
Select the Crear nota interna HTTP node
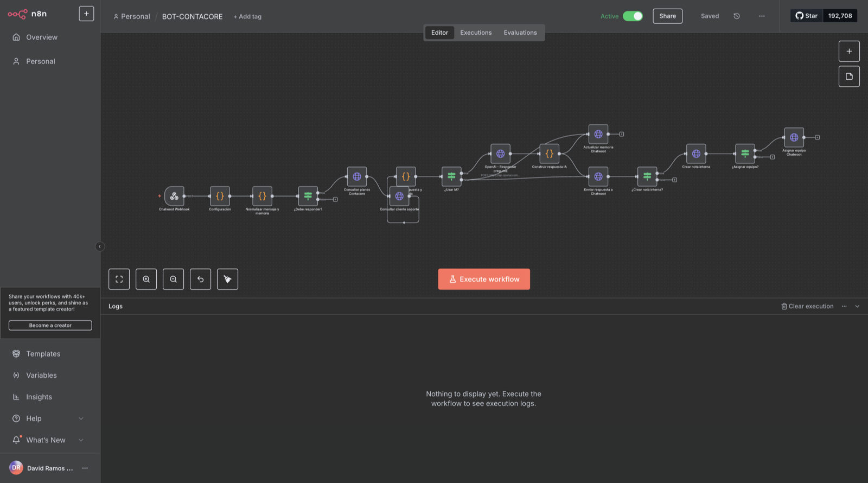tap(696, 154)
